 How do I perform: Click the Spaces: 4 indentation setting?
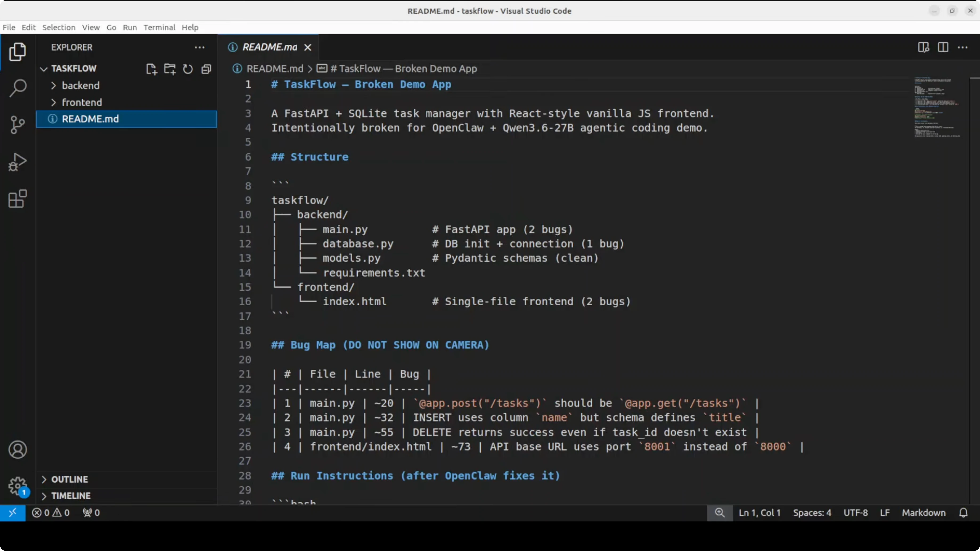pyautogui.click(x=812, y=513)
